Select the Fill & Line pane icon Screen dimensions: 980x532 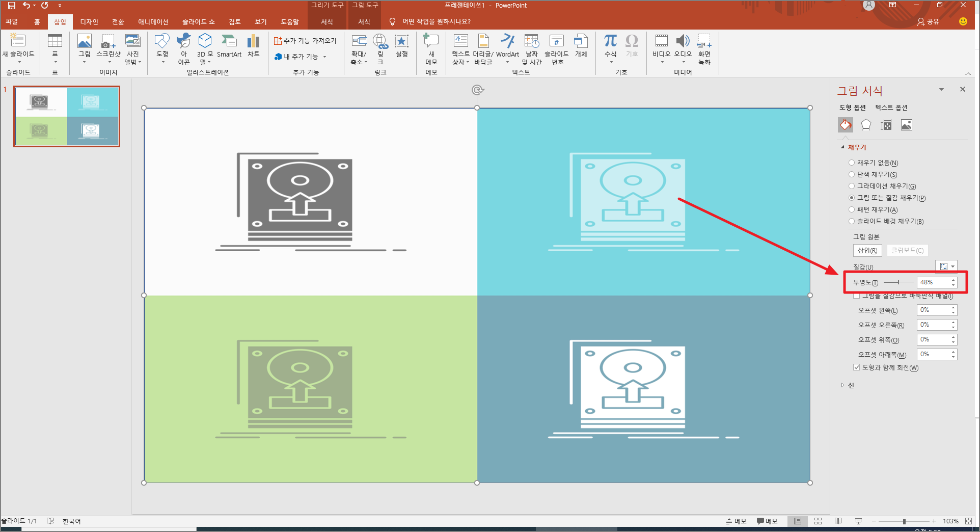click(x=846, y=125)
